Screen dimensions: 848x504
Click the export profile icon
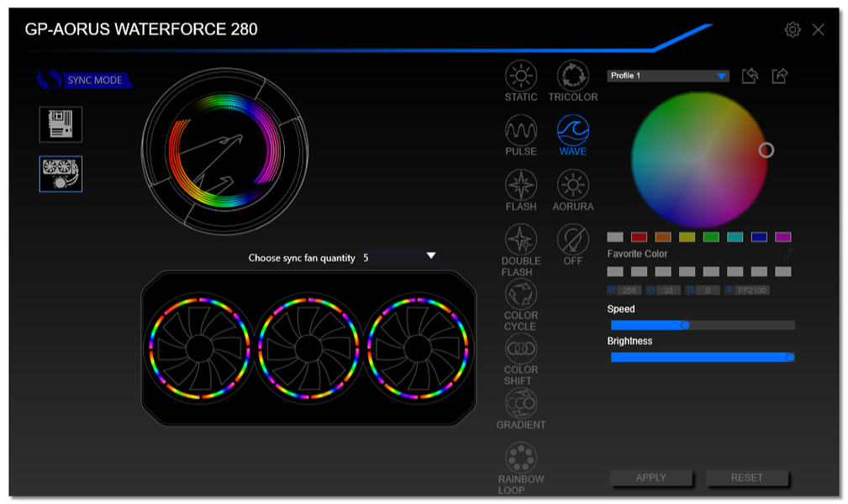click(779, 76)
